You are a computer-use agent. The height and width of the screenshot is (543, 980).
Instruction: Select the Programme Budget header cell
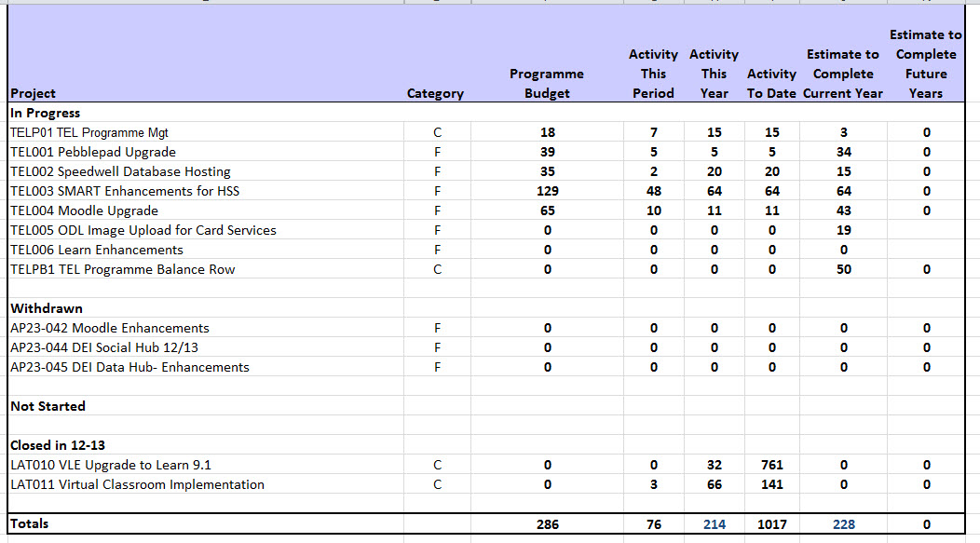click(547, 83)
